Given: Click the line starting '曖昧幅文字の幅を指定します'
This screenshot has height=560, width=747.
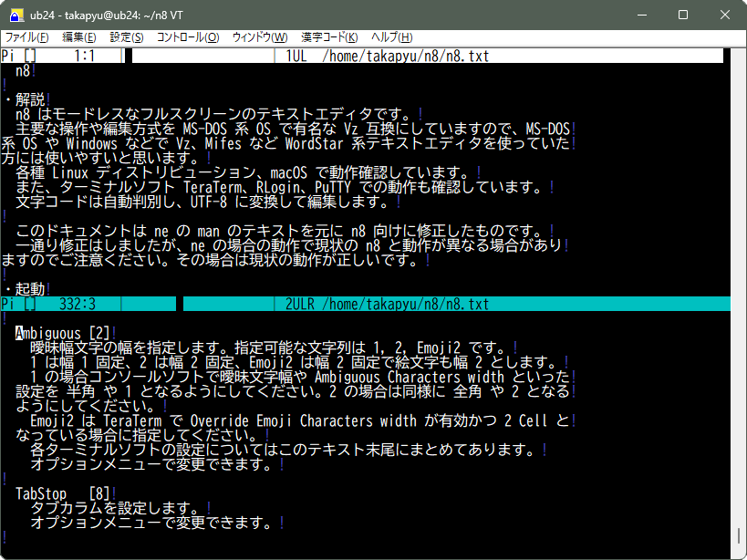Looking at the screenshot, I should click(x=274, y=347).
